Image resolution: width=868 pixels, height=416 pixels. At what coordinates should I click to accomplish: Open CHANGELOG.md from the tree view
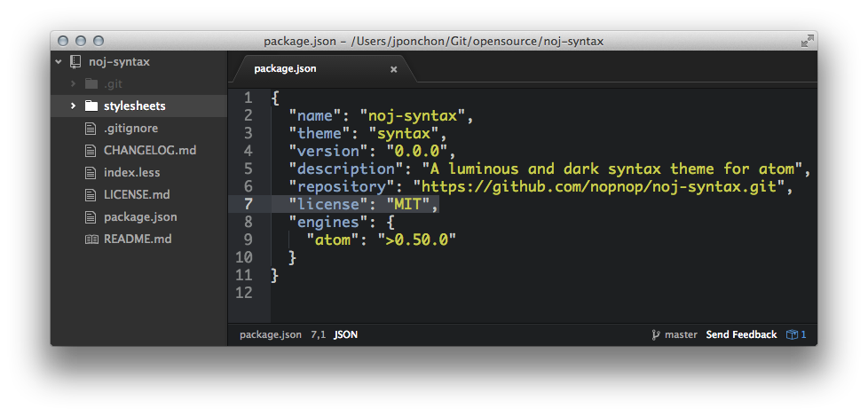(150, 151)
